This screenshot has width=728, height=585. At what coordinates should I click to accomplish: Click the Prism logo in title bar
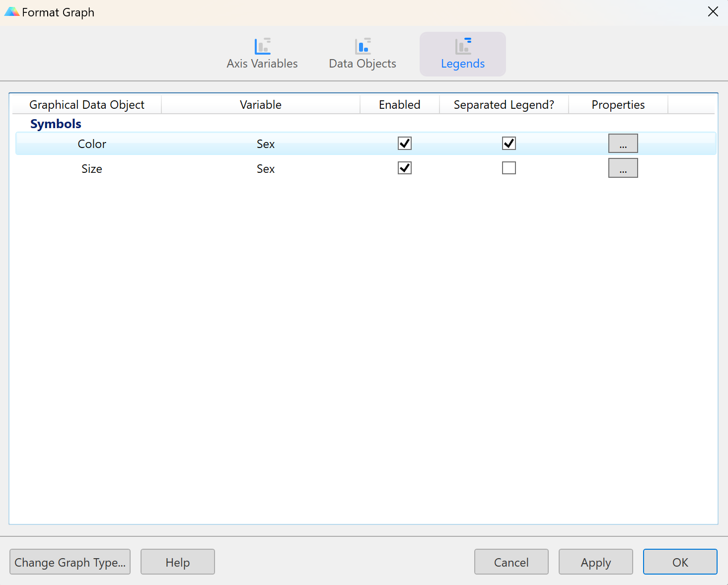pyautogui.click(x=11, y=12)
